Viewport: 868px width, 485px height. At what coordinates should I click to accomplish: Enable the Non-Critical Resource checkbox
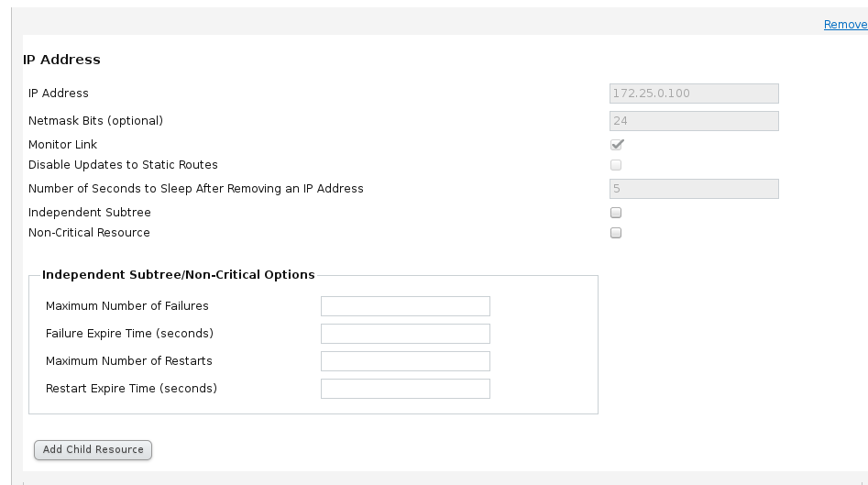coord(616,233)
